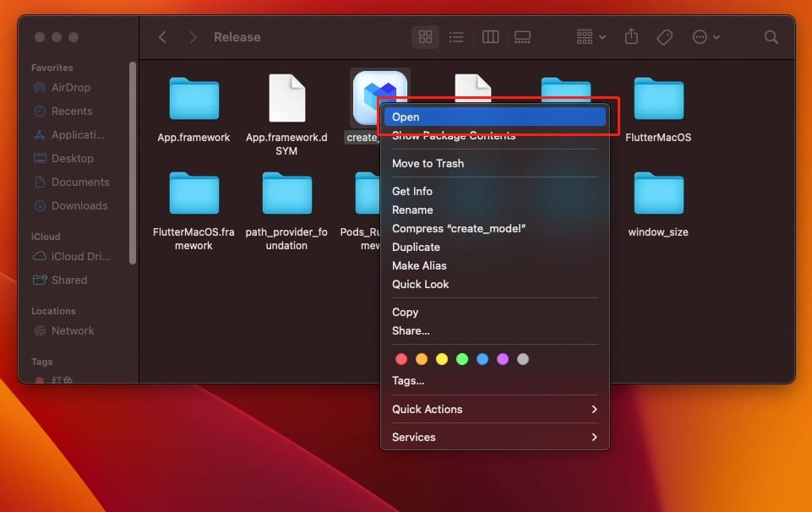This screenshot has width=812, height=512.
Task: Open the Group By dropdown
Action: 591,37
